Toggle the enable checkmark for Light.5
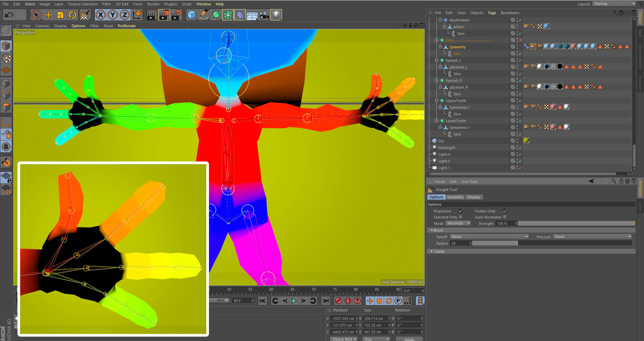The image size is (644, 341). point(520,161)
